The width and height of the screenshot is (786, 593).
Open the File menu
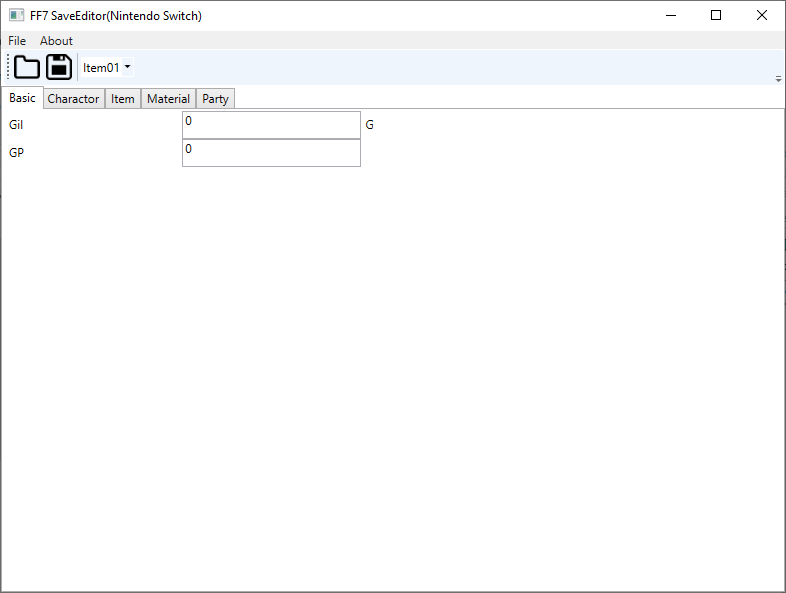pos(17,41)
